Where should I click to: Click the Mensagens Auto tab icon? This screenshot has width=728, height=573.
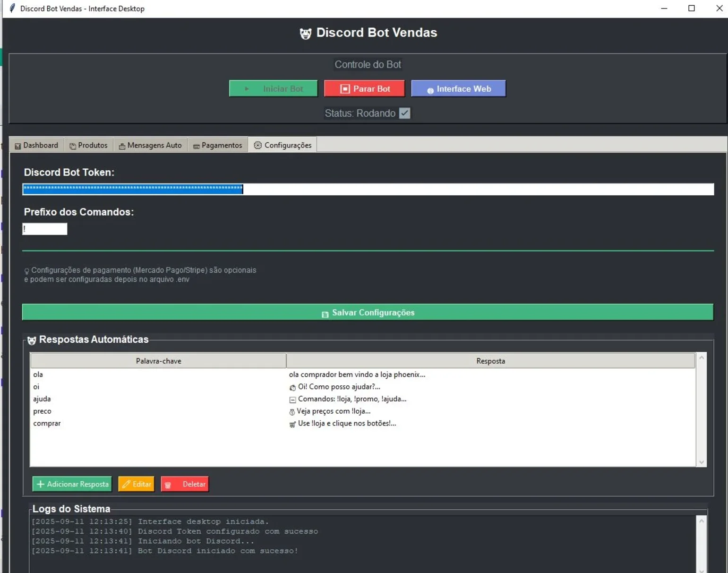[x=122, y=146]
